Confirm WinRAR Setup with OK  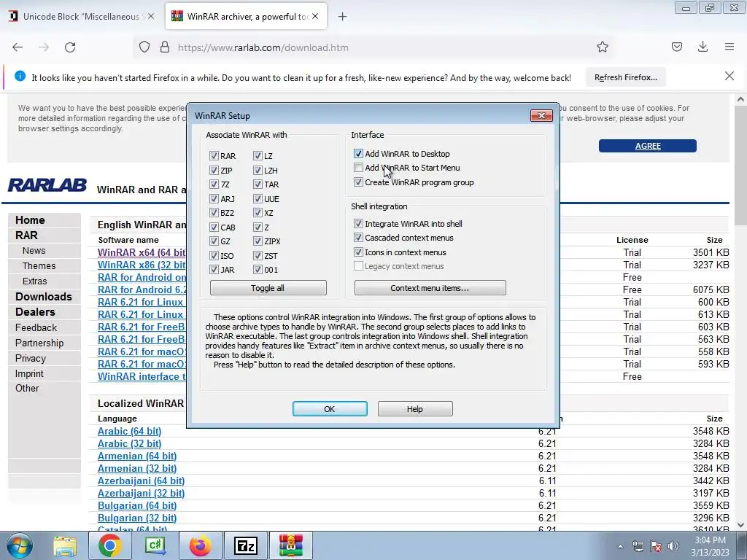click(330, 408)
